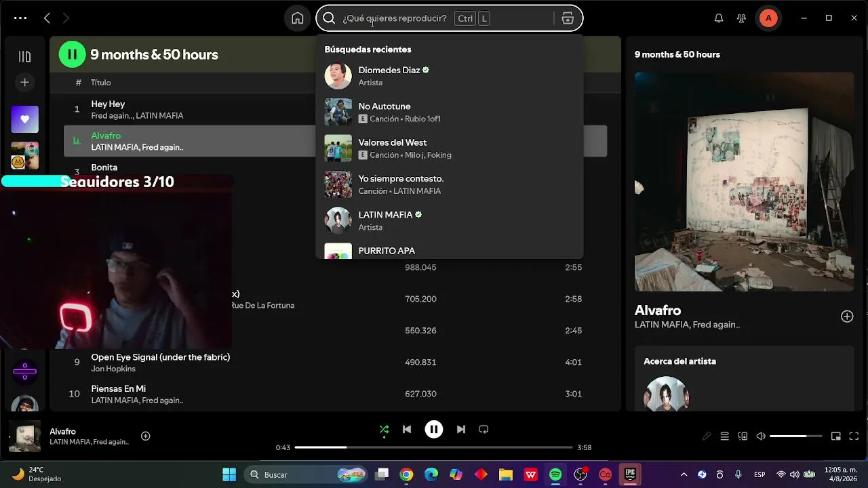Open the collage playlist in the sidebar
The height and width of the screenshot is (488, 868).
(24, 155)
